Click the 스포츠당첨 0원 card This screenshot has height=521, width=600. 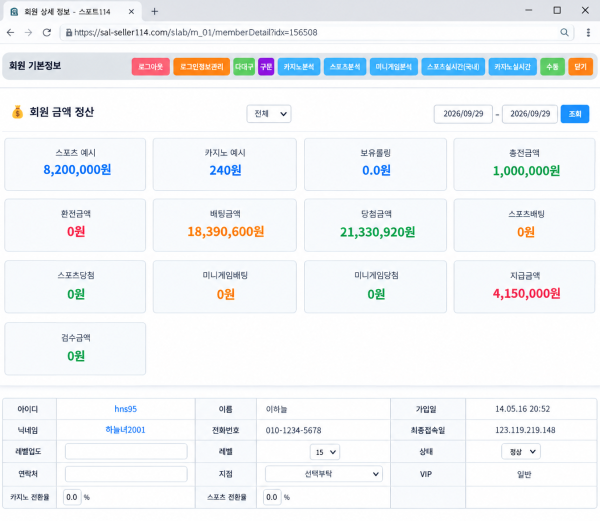point(75,287)
